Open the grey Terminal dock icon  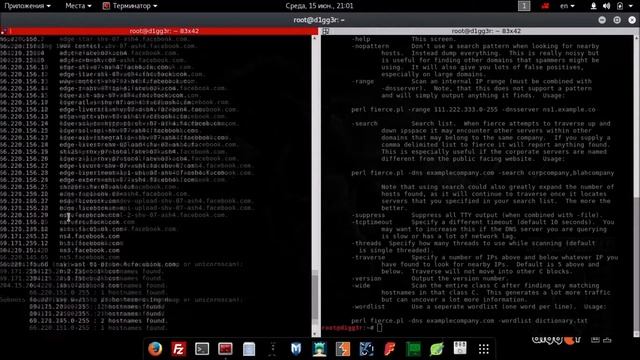(x=202, y=349)
